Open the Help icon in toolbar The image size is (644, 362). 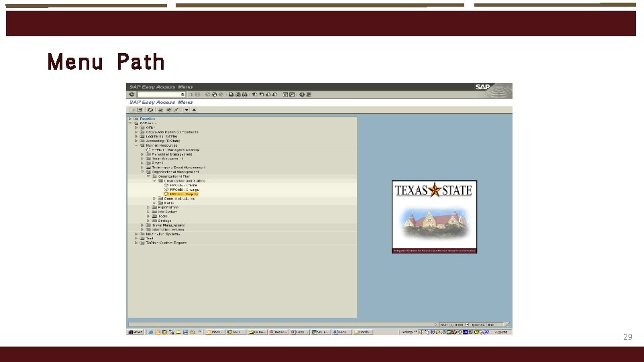[x=302, y=95]
